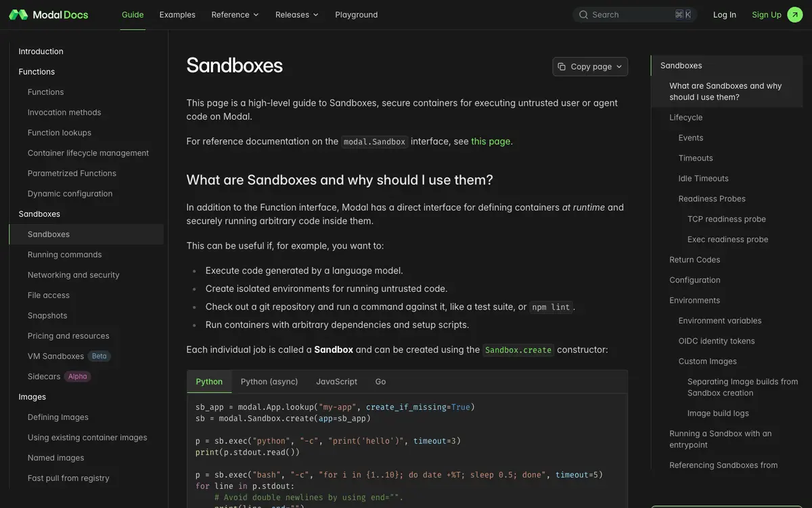
Task: Click the Modal Docs logo
Action: point(48,14)
